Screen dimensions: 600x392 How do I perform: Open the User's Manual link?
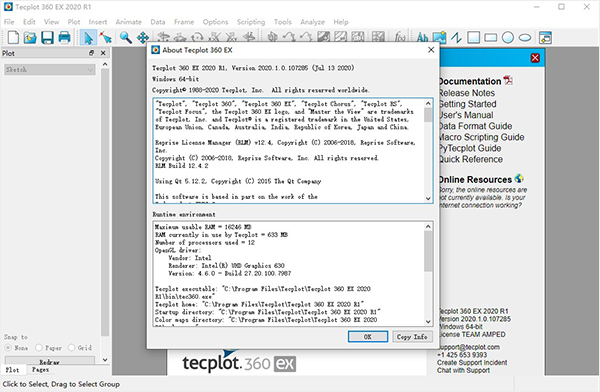click(466, 115)
